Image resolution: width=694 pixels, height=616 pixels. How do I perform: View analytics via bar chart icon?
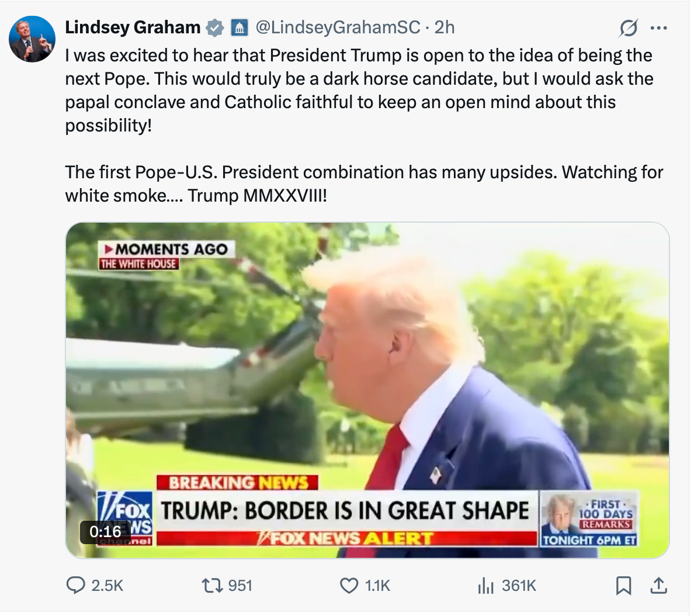[x=485, y=586]
